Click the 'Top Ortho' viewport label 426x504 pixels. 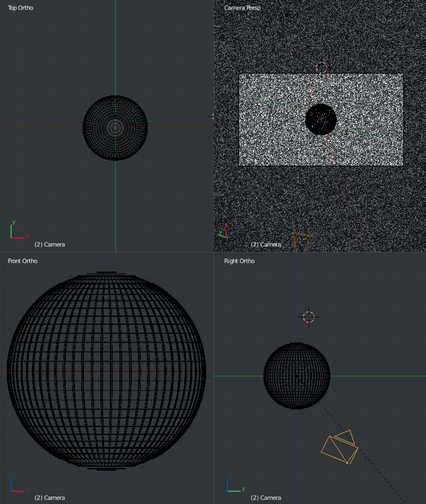tap(20, 8)
